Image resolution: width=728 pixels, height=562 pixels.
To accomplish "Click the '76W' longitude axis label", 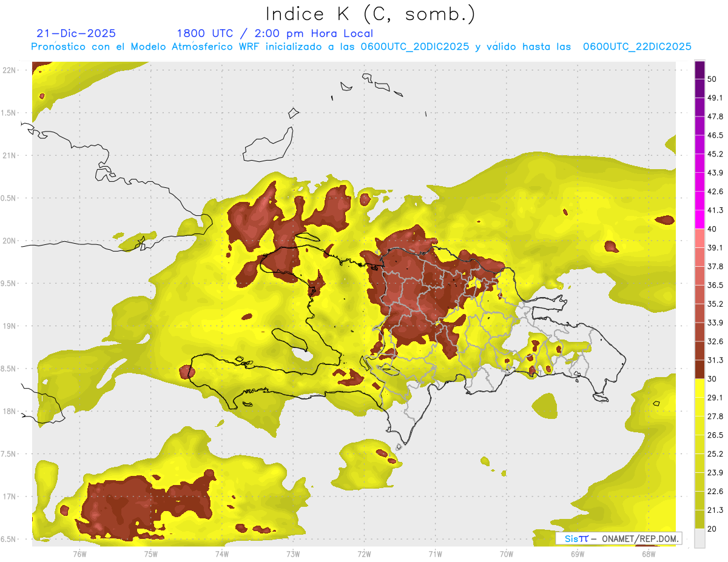I will point(79,554).
